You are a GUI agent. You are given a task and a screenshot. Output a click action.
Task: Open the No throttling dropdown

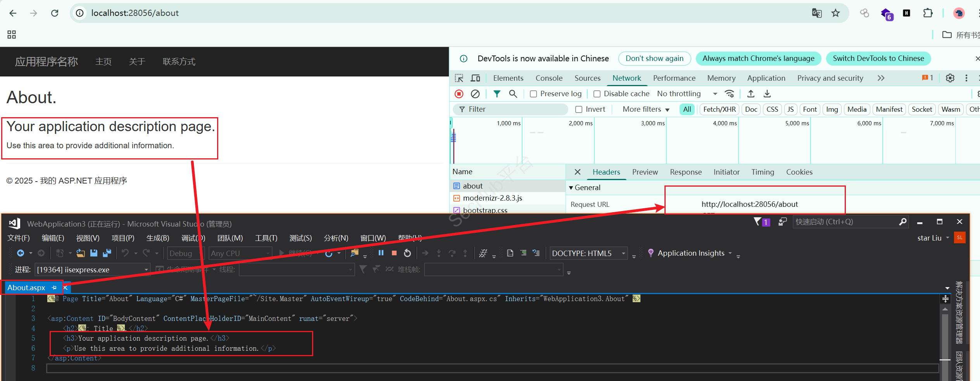point(687,94)
